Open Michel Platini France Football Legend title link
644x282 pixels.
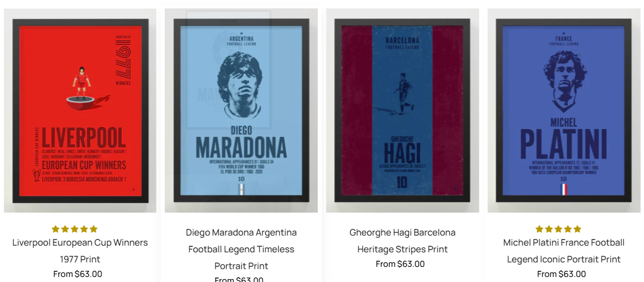click(564, 251)
